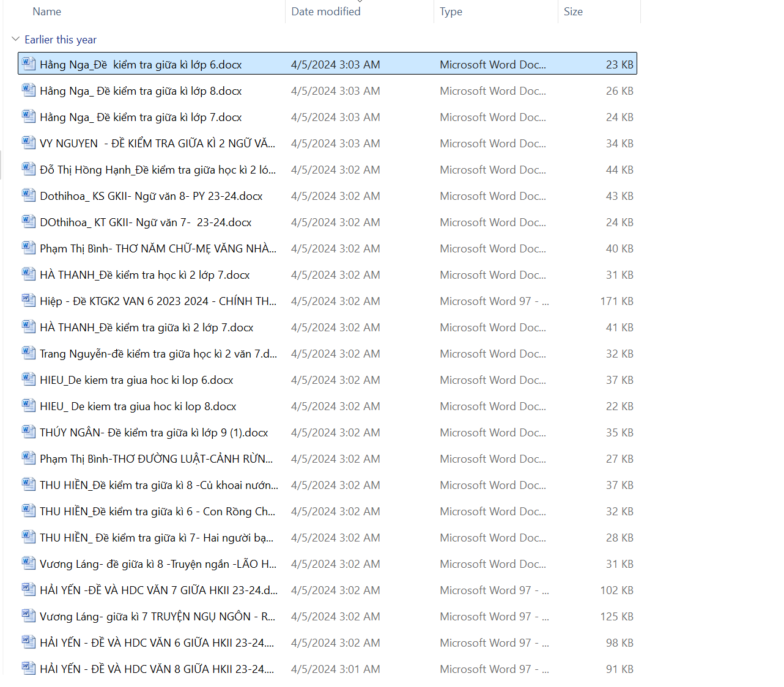Image resolution: width=784 pixels, height=687 pixels.
Task: Click Word icon of THU HIỀN Con Rồng file
Action: pos(29,510)
